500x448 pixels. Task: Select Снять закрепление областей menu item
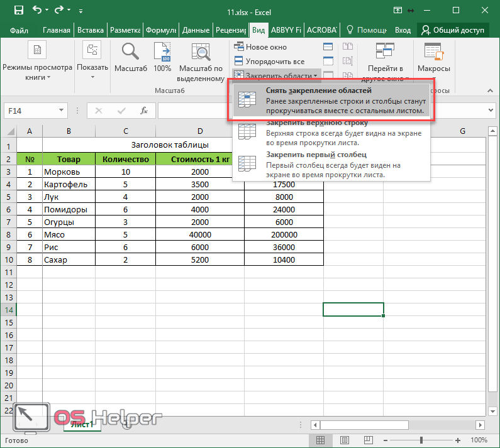pyautogui.click(x=331, y=100)
